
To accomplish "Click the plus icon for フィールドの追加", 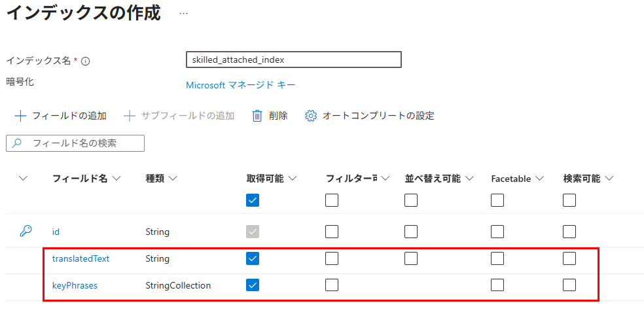I will click(x=20, y=116).
